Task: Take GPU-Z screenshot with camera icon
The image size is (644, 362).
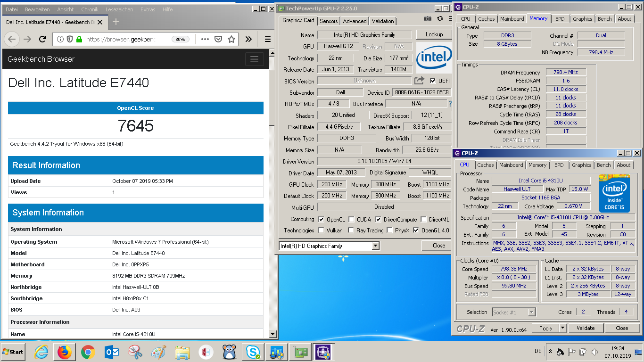Action: tap(427, 19)
